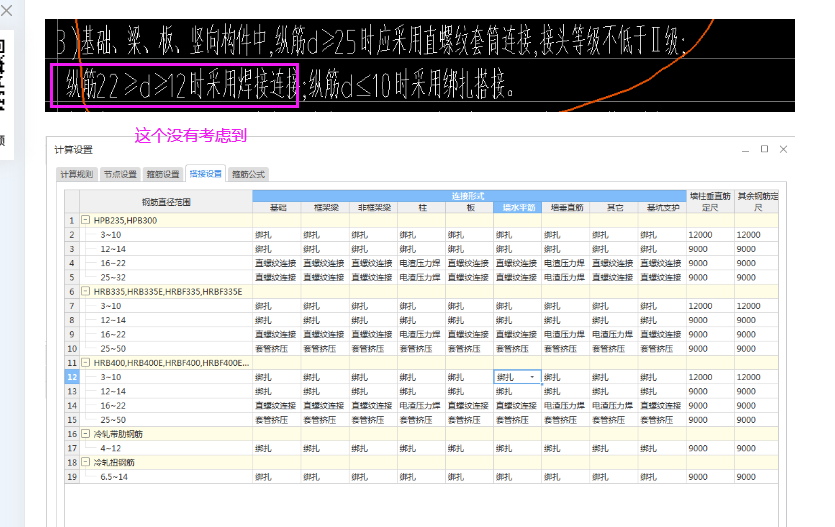This screenshot has height=527, width=835.
Task: Select row 19 柱 cell 绑扎
Action: tap(422, 477)
